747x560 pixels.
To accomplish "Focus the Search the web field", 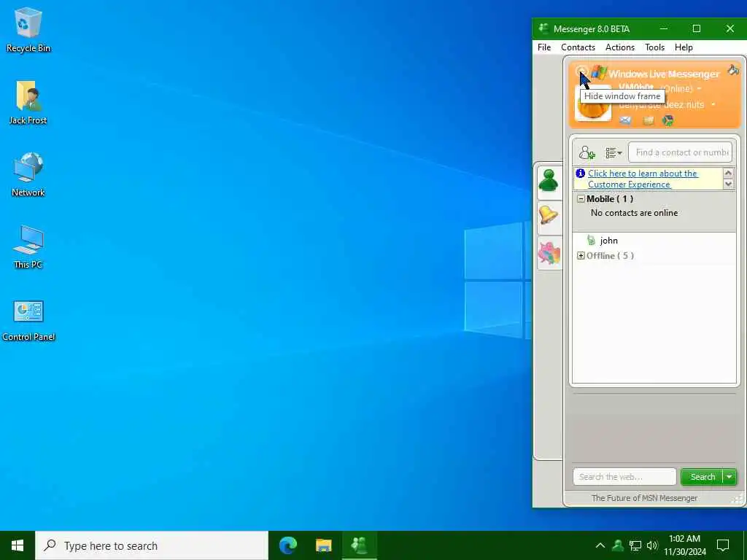I will (x=624, y=477).
